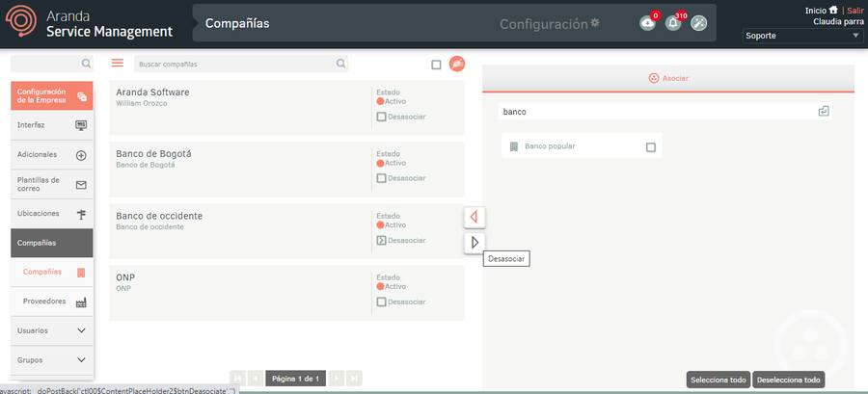The image size is (868, 394).
Task: Check Desasociar for Banco de Bogotá
Action: tap(381, 178)
